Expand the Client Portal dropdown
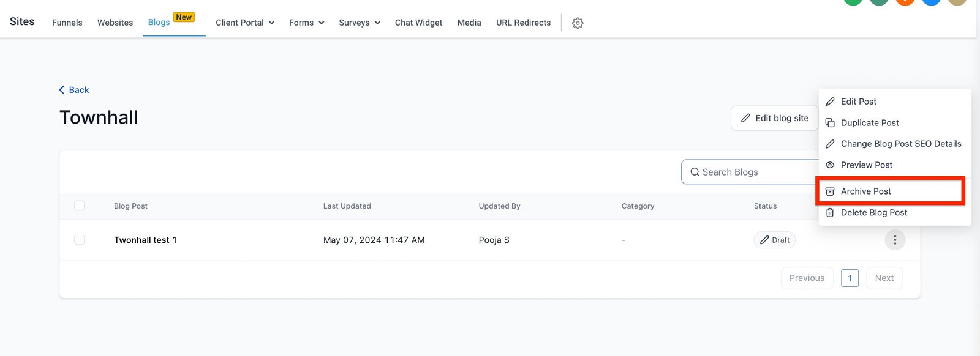 click(x=245, y=23)
